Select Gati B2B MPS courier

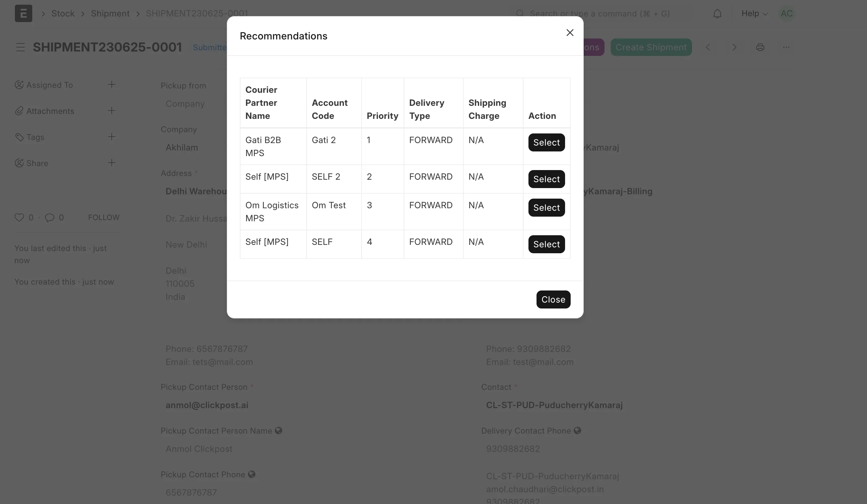[546, 142]
